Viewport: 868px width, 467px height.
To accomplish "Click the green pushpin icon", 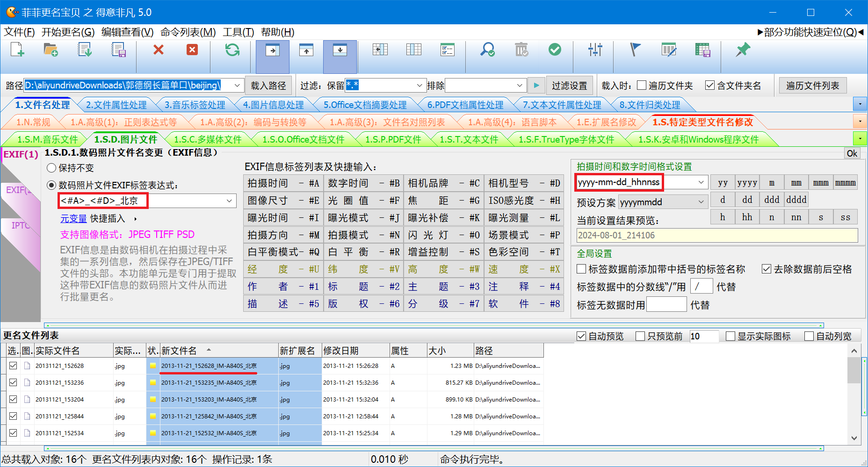I will coord(743,50).
